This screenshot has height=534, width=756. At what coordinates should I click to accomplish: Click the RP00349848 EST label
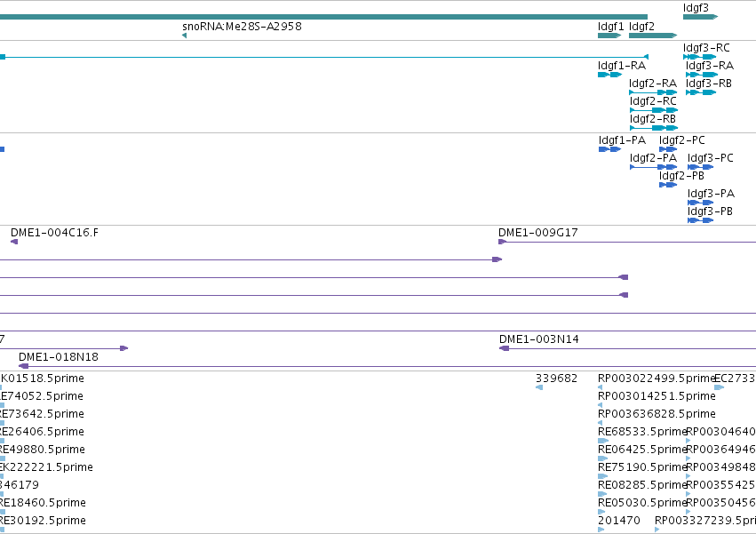pyautogui.click(x=720, y=468)
